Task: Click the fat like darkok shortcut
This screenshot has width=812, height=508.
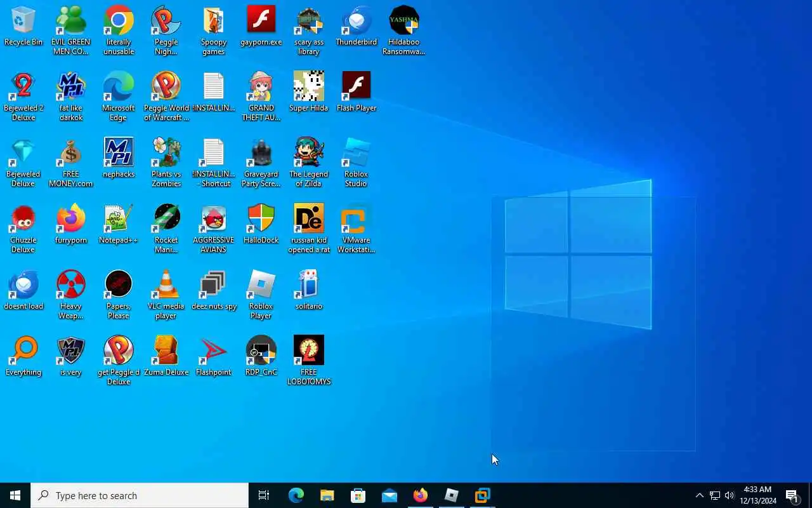Action: click(x=71, y=97)
